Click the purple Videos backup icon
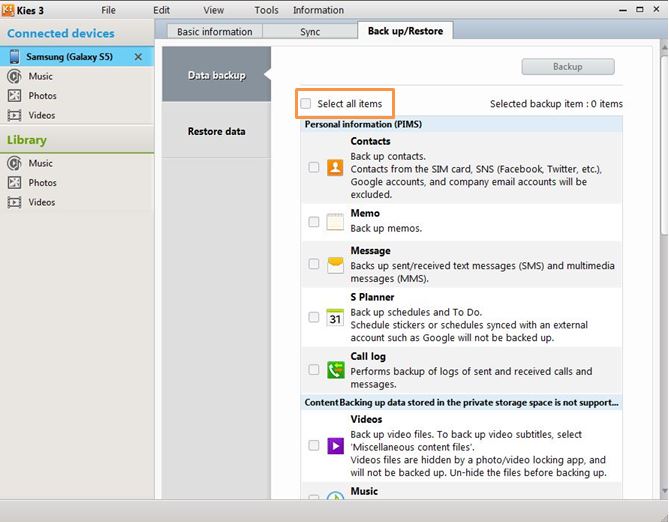Viewport: 669px width, 522px height. 335,446
